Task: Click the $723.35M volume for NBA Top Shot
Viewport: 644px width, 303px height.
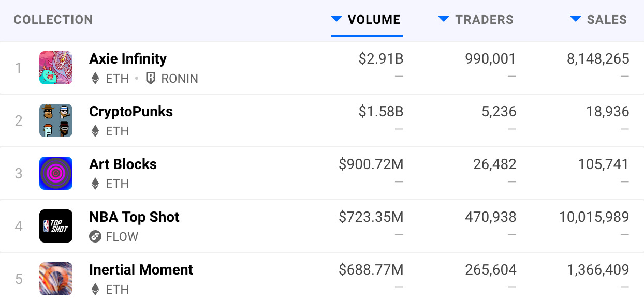Action: click(x=371, y=217)
